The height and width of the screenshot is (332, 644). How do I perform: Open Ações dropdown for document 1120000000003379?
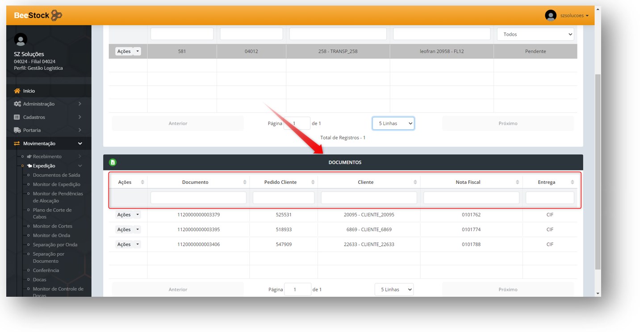coord(128,215)
